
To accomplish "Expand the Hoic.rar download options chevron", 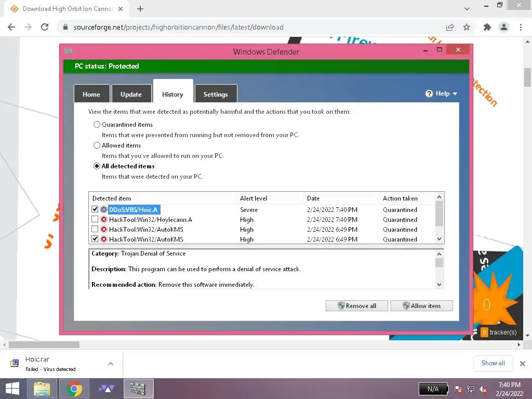I will (x=111, y=364).
